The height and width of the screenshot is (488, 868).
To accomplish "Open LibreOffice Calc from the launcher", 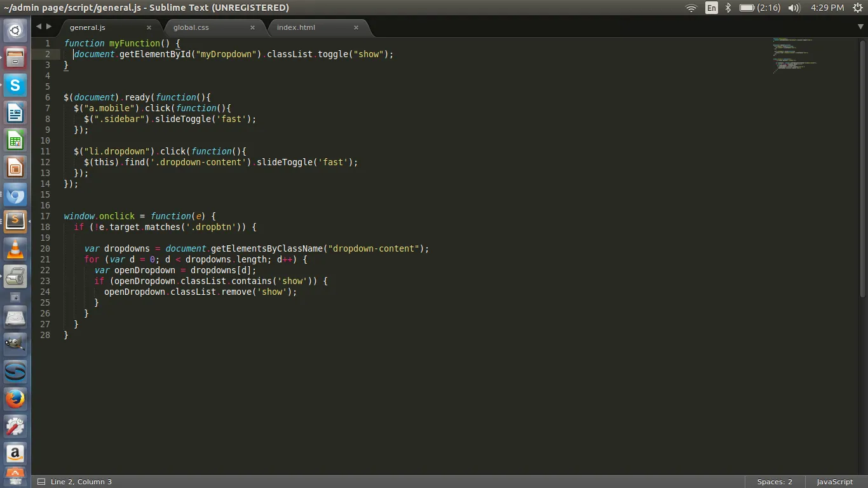I will (x=15, y=140).
